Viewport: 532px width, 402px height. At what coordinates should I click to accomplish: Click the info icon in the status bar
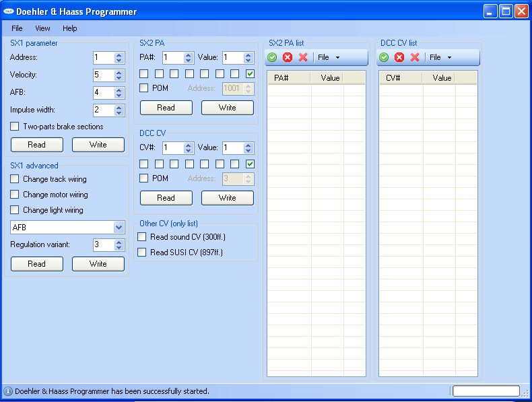[x=8, y=391]
